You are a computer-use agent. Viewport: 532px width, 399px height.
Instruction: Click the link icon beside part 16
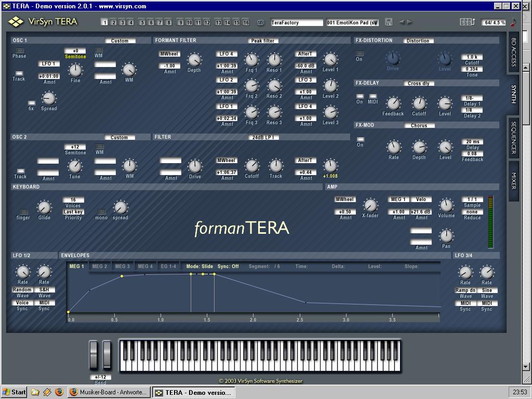(260, 22)
